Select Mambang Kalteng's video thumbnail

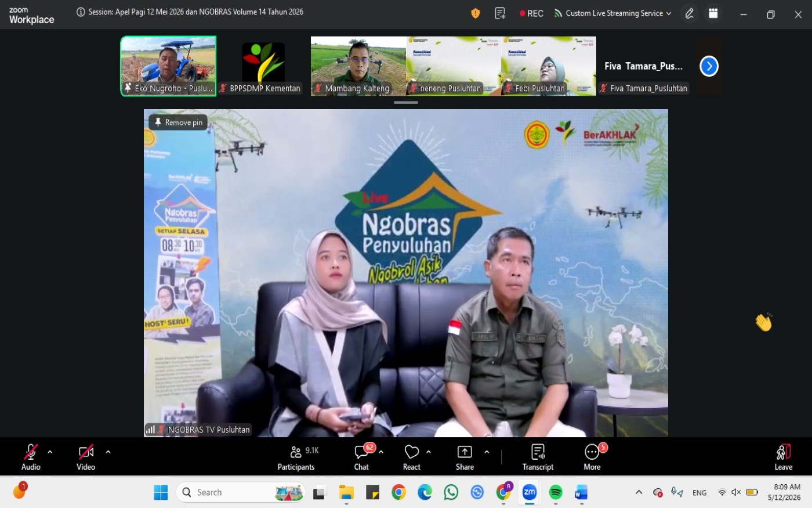(x=358, y=66)
